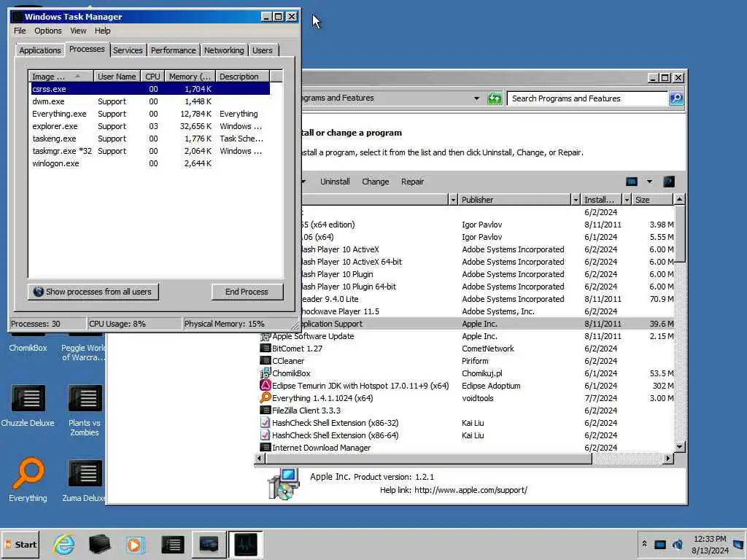Switch to the Services tab
This screenshot has height=560, width=747.
point(128,50)
